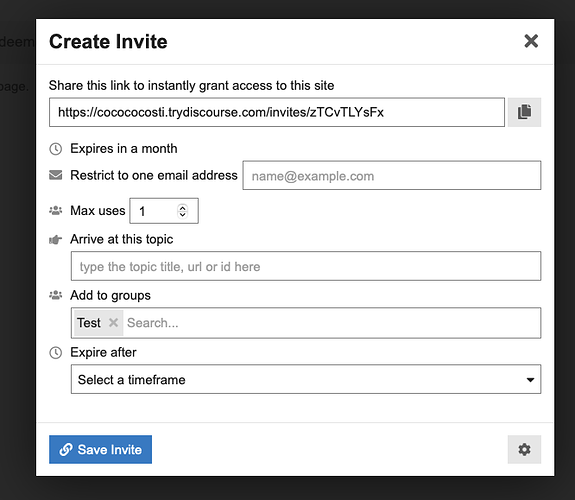Open the Select a timeframe dropdown

click(x=306, y=379)
